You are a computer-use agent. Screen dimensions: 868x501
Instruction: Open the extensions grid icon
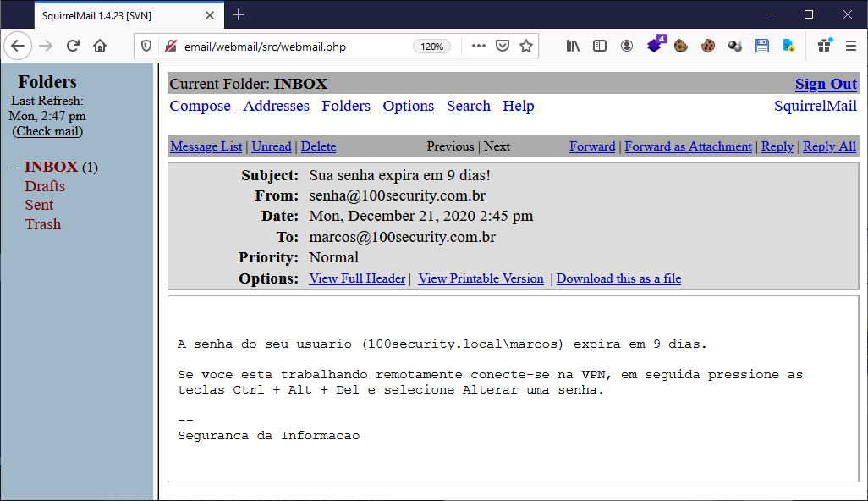click(x=825, y=46)
